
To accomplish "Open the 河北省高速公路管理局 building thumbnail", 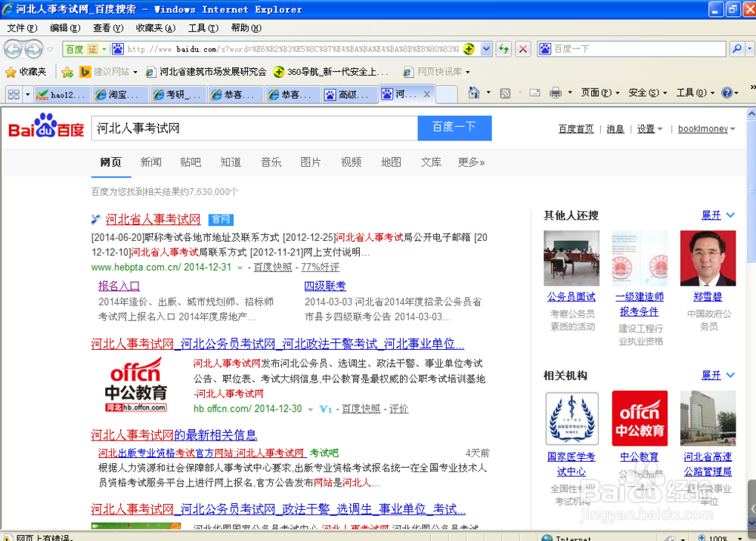I will click(x=708, y=418).
